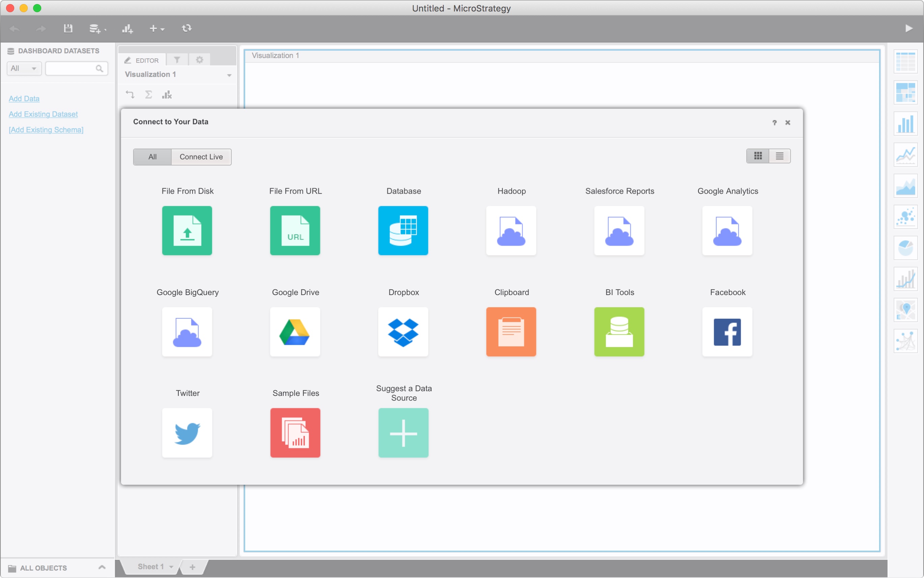Click the undo toolbar button
Image resolution: width=924 pixels, height=578 pixels.
pyautogui.click(x=15, y=29)
